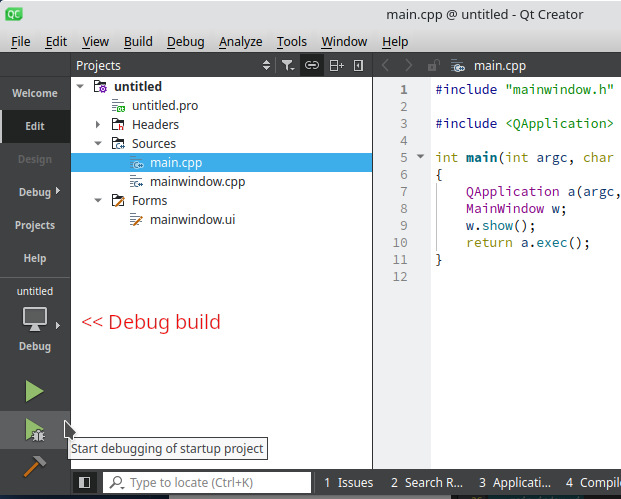
Task: Build project with the hammer icon
Action: pos(34,465)
